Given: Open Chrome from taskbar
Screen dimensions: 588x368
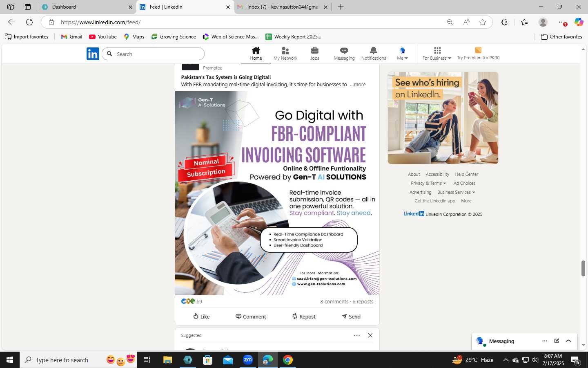Looking at the screenshot, I should click(288, 360).
